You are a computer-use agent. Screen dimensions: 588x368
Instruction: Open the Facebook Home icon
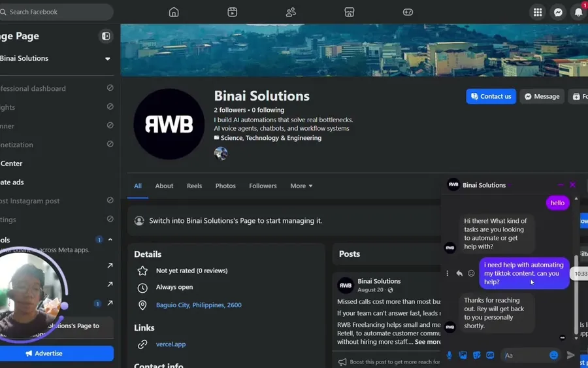pyautogui.click(x=174, y=12)
